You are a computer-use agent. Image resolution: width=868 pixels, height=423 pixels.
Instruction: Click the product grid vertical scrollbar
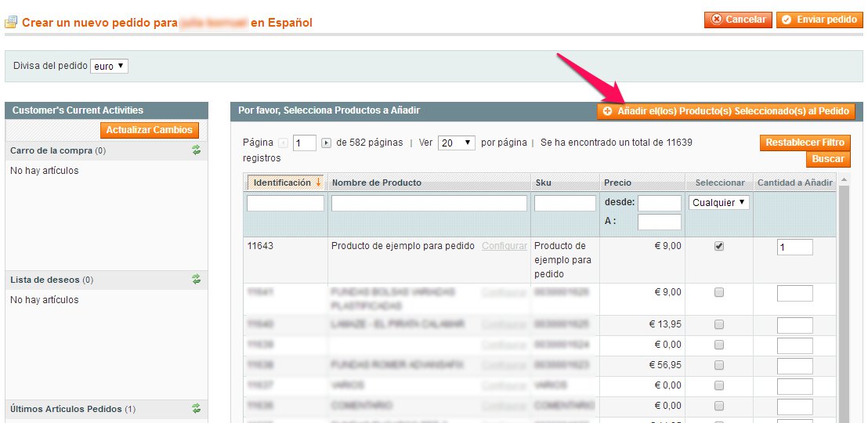click(844, 298)
